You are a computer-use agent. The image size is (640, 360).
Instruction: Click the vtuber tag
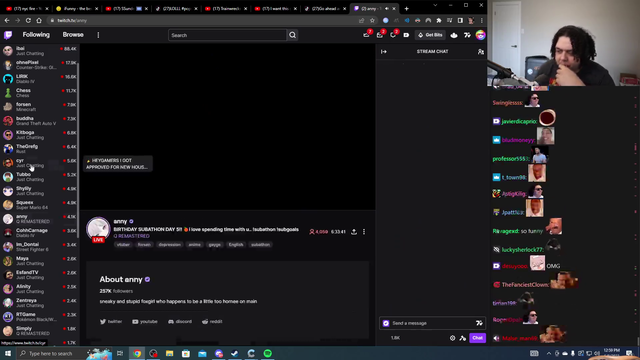pos(123,244)
